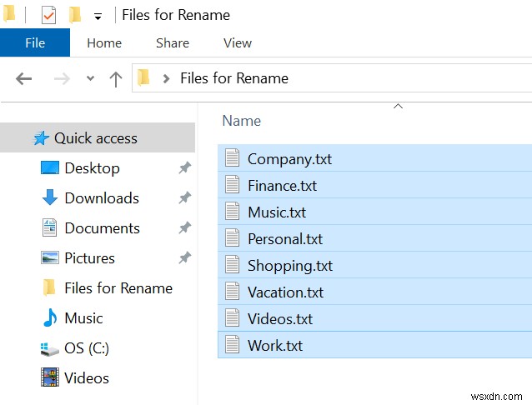532x405 pixels.
Task: Select the Videos.txt file
Action: pos(375,318)
